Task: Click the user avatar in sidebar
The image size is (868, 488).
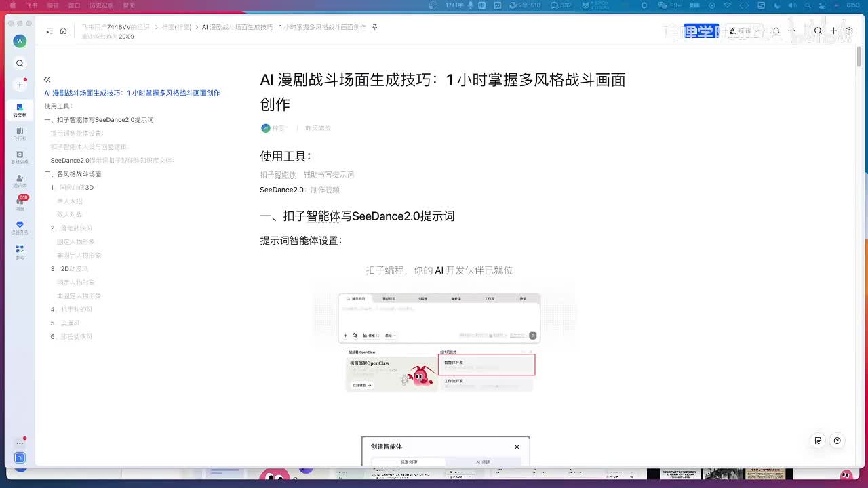Action: click(x=20, y=41)
